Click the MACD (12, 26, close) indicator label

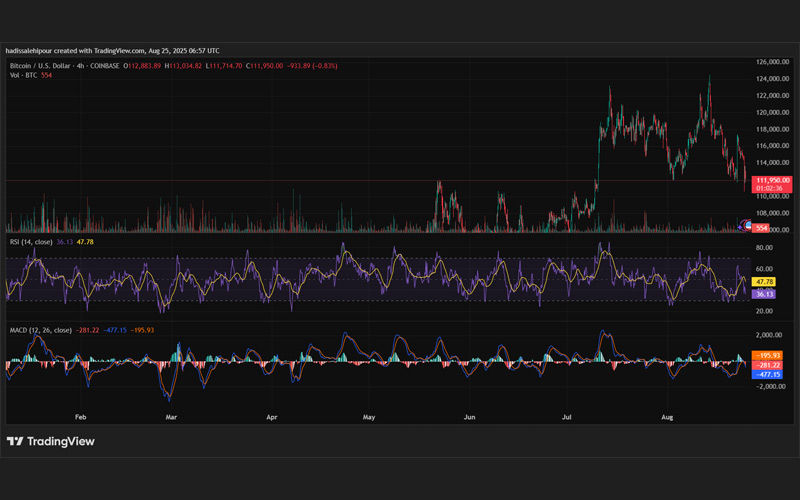pyautogui.click(x=41, y=330)
